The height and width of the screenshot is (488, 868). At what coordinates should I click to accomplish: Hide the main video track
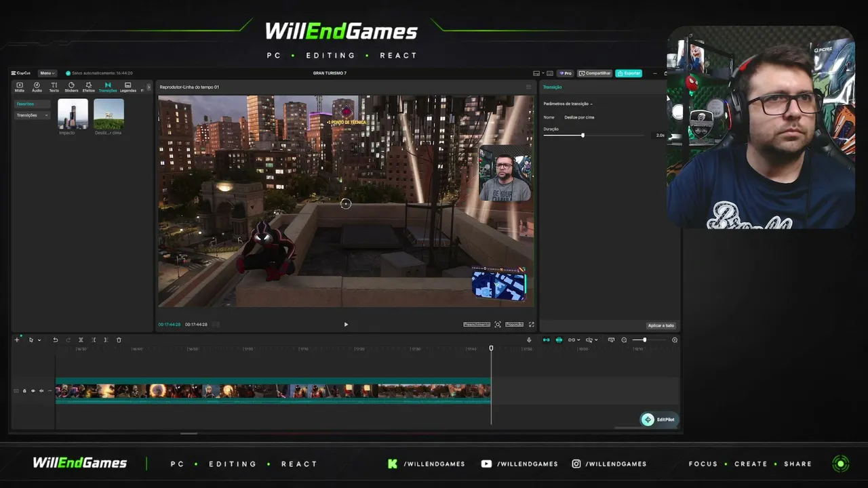pos(33,391)
